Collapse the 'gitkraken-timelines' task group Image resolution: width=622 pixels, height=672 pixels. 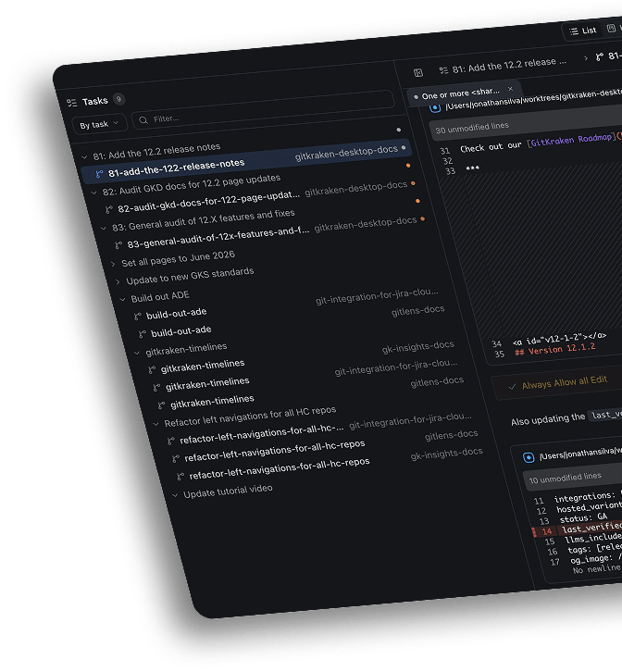point(137,353)
